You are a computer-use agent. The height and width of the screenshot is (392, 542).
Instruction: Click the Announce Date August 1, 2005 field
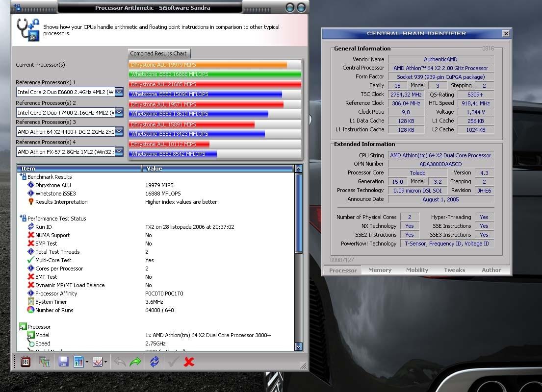(441, 199)
